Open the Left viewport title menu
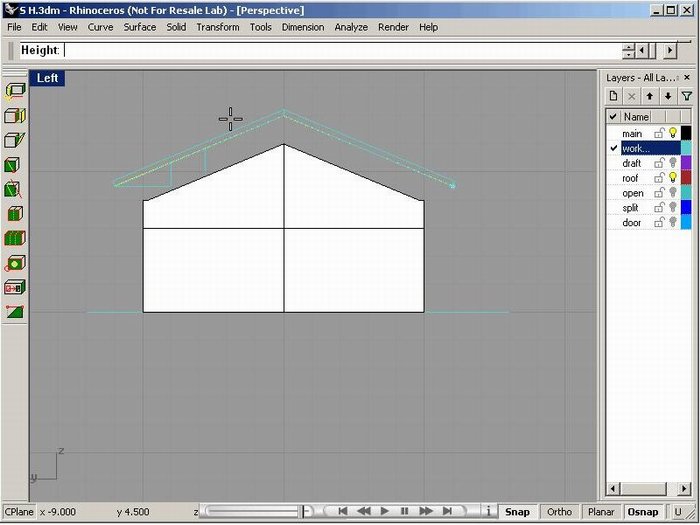 tap(47, 78)
